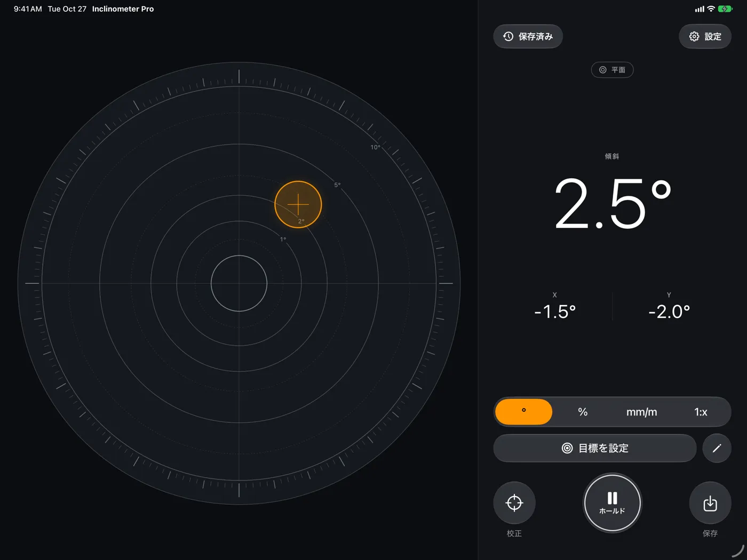Click the 傾斜 tilt label
747x560 pixels.
[x=612, y=156]
